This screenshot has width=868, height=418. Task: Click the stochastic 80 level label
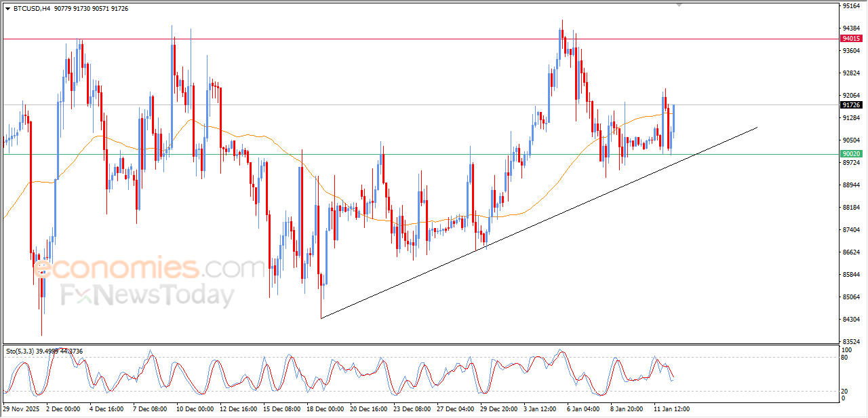pos(844,357)
